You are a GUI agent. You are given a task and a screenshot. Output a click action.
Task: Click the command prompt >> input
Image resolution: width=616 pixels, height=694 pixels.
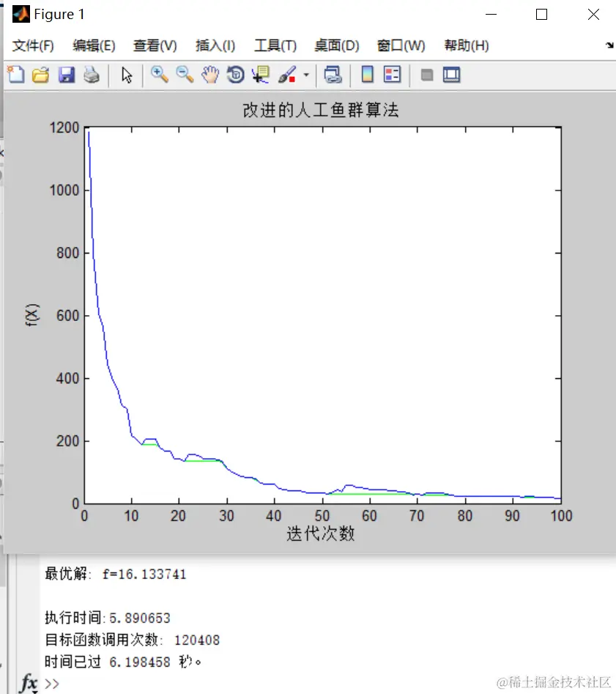coord(52,684)
